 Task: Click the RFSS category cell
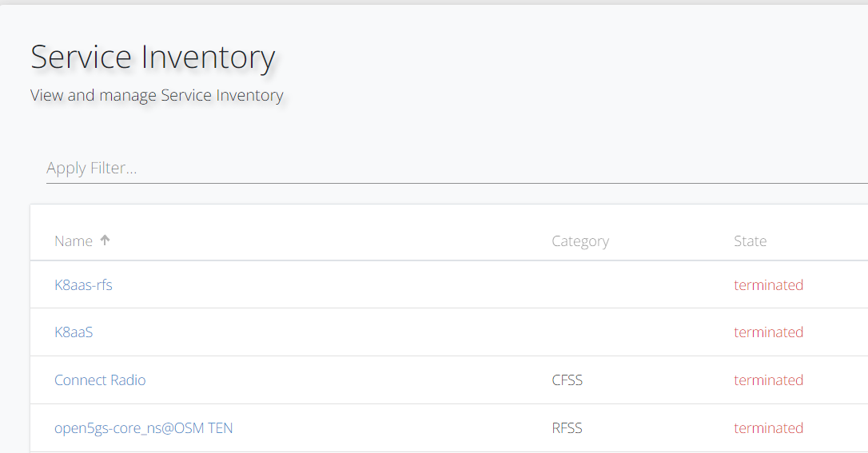coord(567,428)
